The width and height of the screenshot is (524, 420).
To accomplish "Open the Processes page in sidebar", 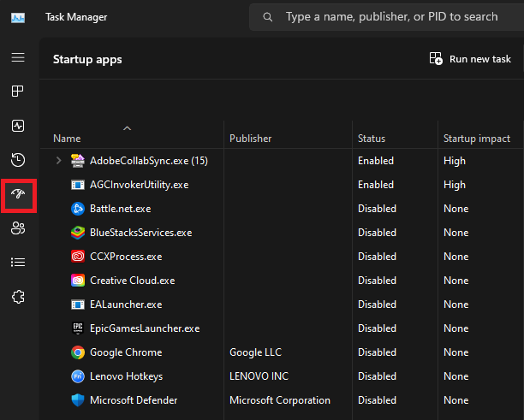I will [x=18, y=92].
